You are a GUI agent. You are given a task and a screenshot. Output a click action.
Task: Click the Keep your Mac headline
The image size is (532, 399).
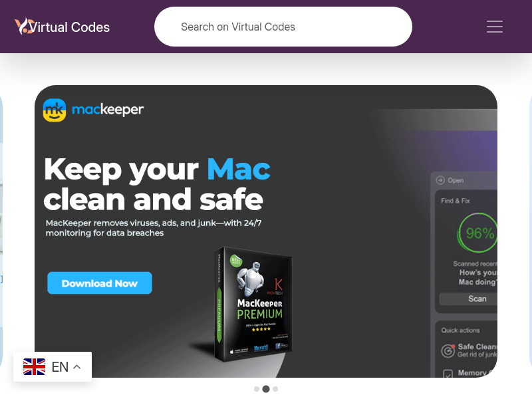157,184
